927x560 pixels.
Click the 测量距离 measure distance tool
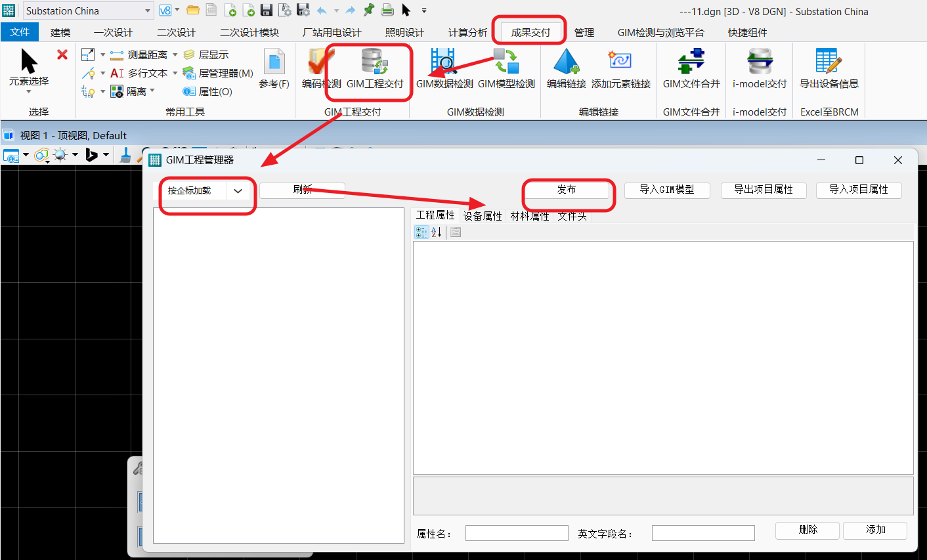pos(139,55)
